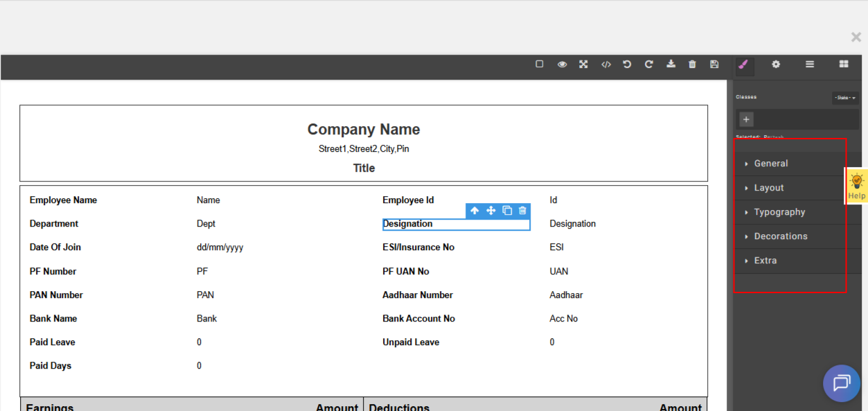868x411 pixels.
Task: Toggle fullscreen editor view
Action: [583, 64]
